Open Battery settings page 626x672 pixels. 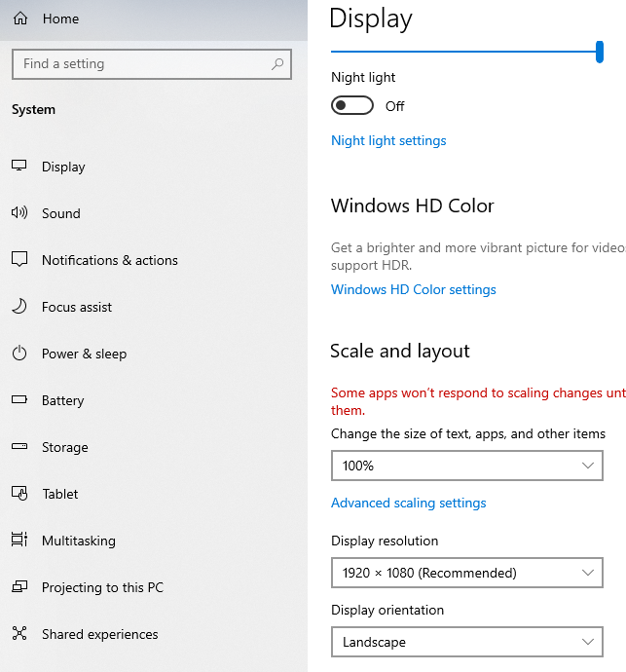tap(62, 400)
